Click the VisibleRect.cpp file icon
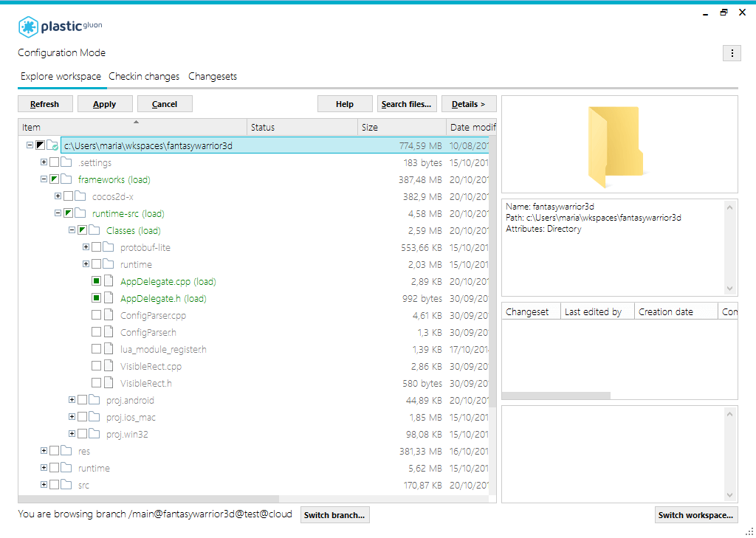 [x=109, y=366]
